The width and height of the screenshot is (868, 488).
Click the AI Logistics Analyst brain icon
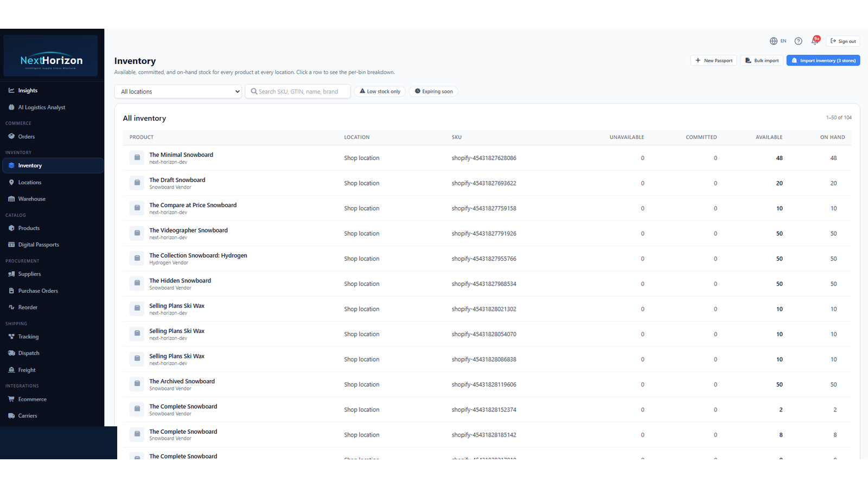coord(11,107)
